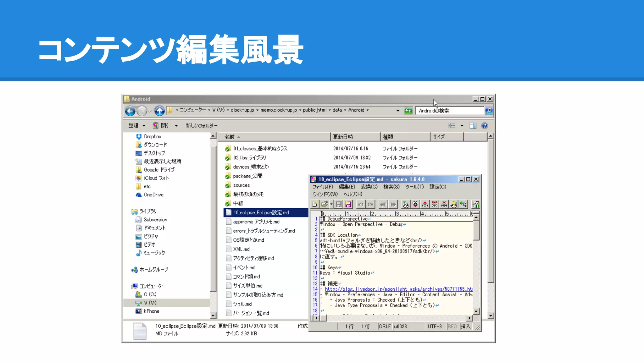Viewport: 644px width, 362px height.
Task: Click the Find Next down-arrow eyes icon
Action: (415, 205)
